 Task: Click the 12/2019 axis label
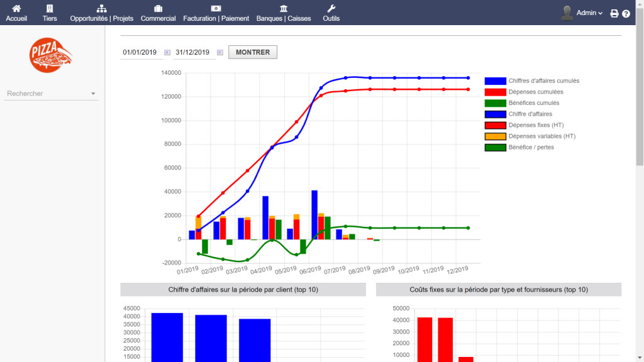coord(457,270)
